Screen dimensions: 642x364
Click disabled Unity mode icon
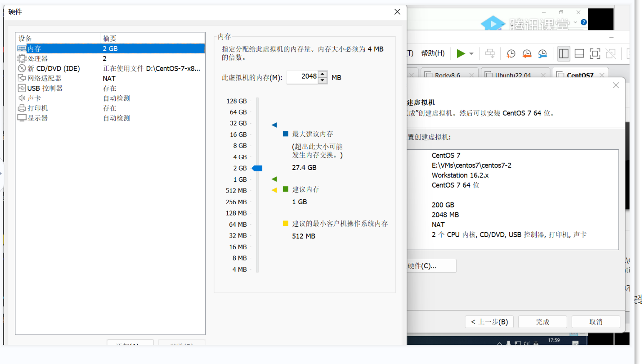pyautogui.click(x=611, y=53)
